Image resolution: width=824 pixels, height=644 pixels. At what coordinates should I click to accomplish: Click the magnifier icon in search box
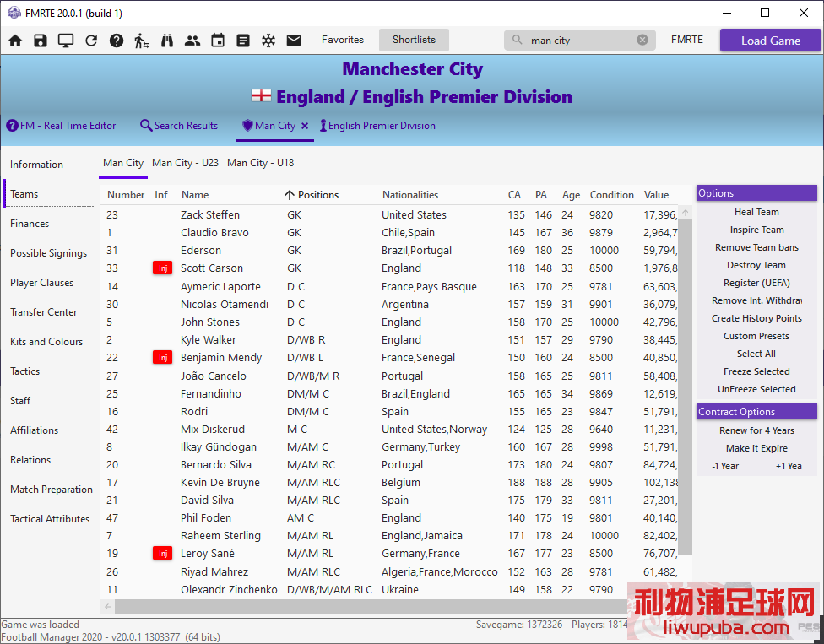(x=517, y=40)
